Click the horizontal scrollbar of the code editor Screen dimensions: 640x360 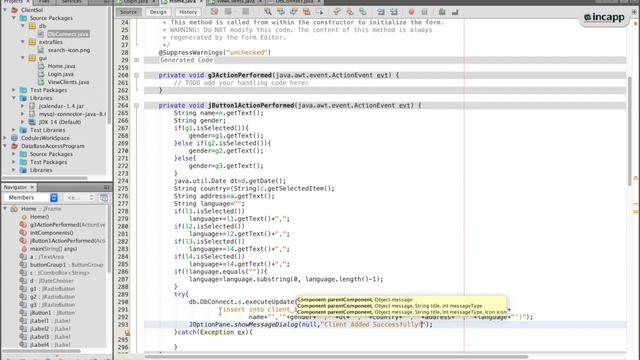click(336, 356)
